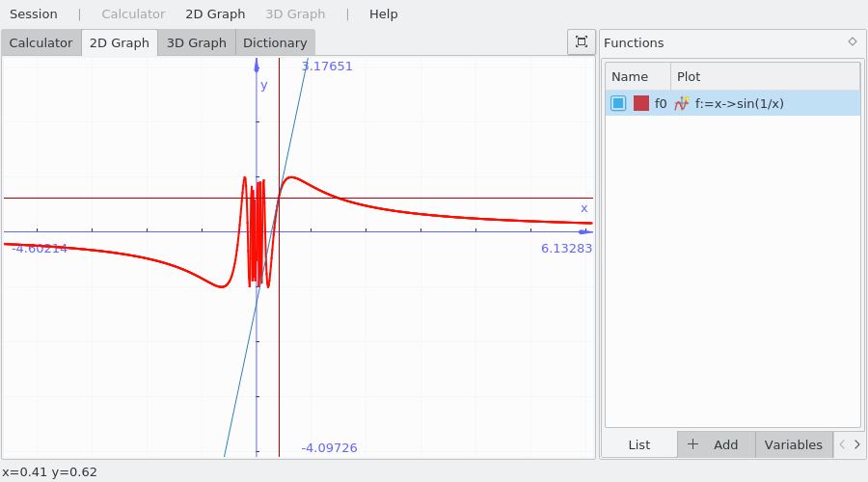Select the List tab in Functions panel

click(x=639, y=445)
